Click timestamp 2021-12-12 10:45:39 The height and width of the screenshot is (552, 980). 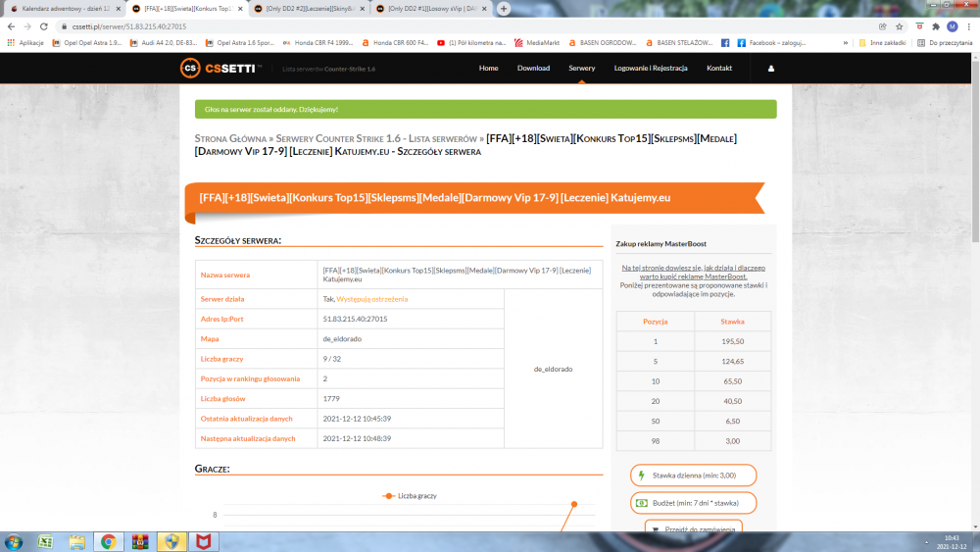(x=357, y=419)
